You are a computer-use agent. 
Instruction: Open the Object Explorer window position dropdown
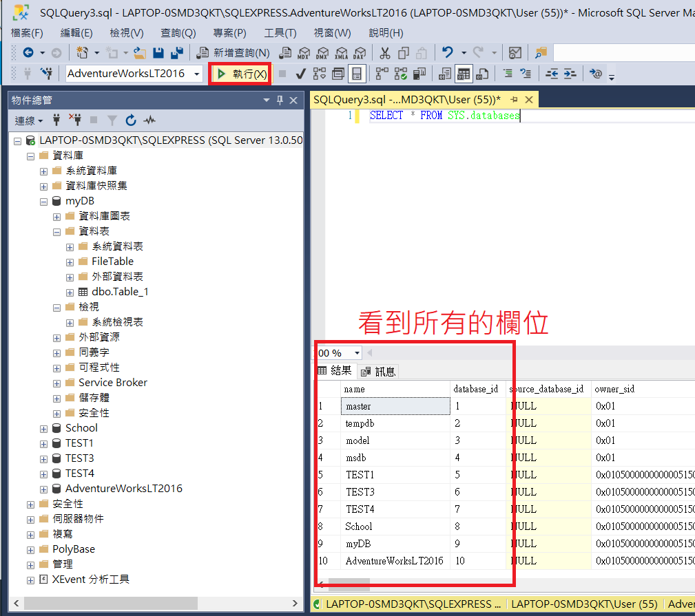tap(267, 100)
